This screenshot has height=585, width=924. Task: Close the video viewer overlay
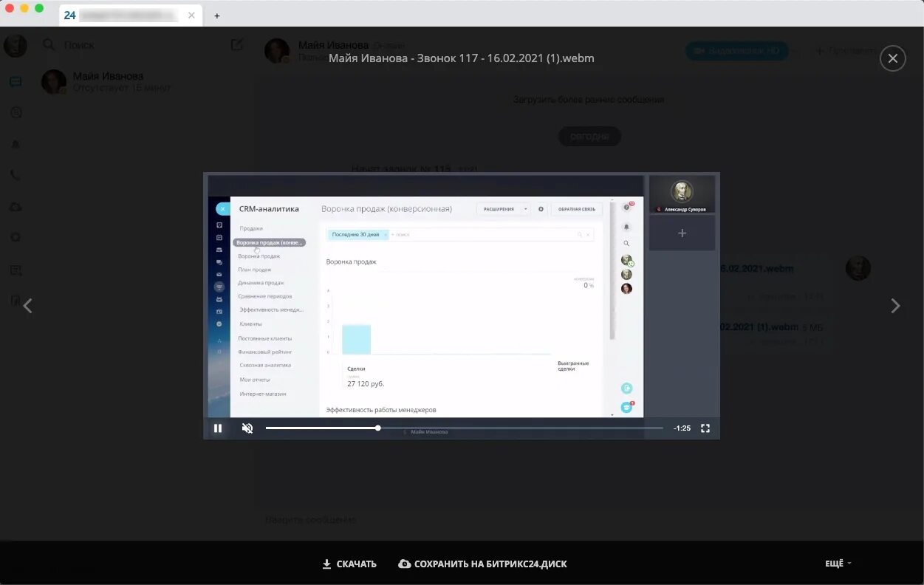(x=893, y=58)
